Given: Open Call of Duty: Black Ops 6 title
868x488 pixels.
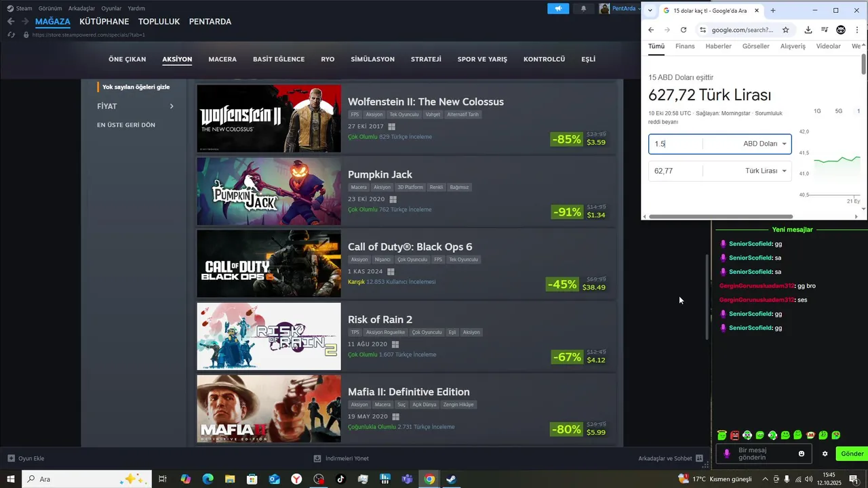Looking at the screenshot, I should click(x=410, y=247).
